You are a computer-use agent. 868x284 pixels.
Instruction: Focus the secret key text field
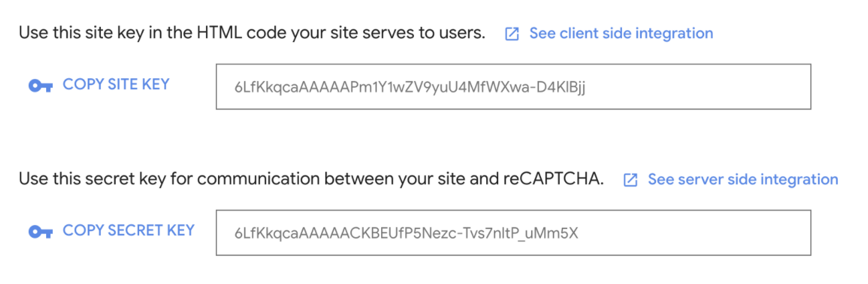point(513,232)
